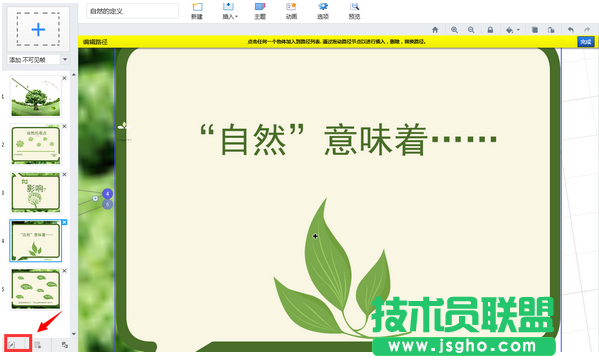Delete slide 3 with its X button

pyautogui.click(x=65, y=174)
